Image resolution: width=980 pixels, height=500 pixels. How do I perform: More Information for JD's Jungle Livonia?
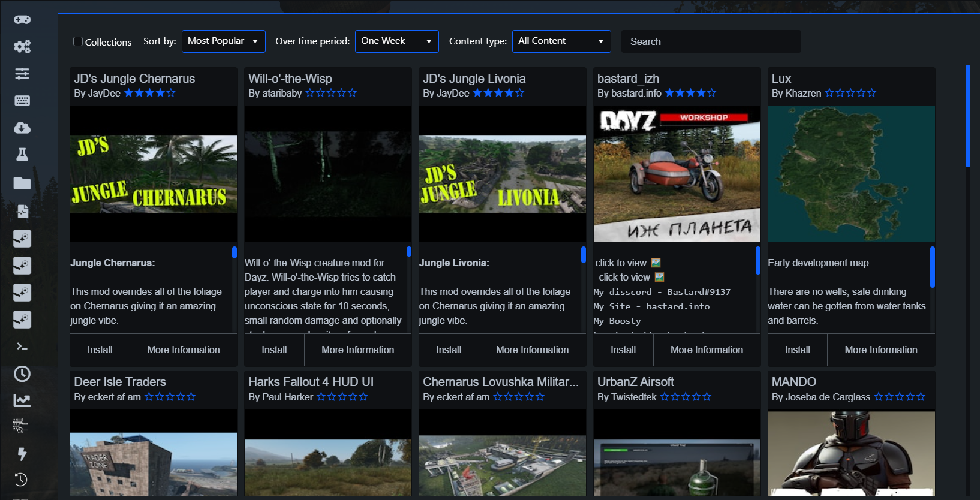tap(533, 350)
